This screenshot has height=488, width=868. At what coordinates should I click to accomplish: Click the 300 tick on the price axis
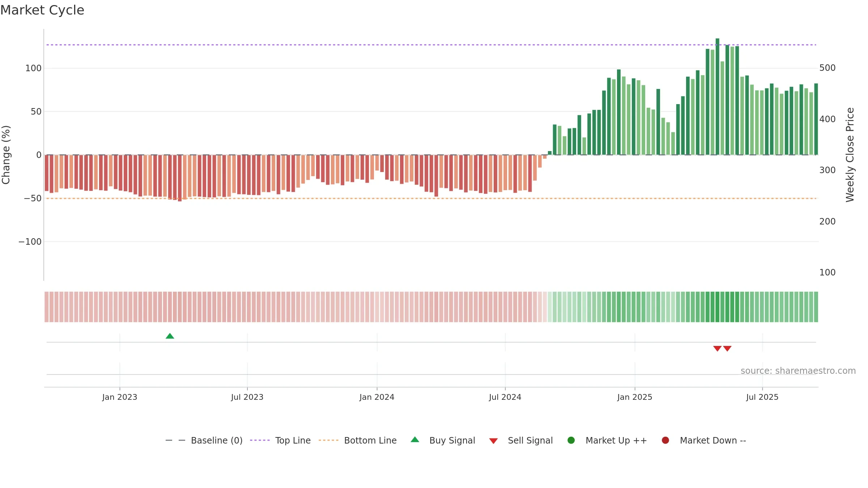click(x=827, y=170)
